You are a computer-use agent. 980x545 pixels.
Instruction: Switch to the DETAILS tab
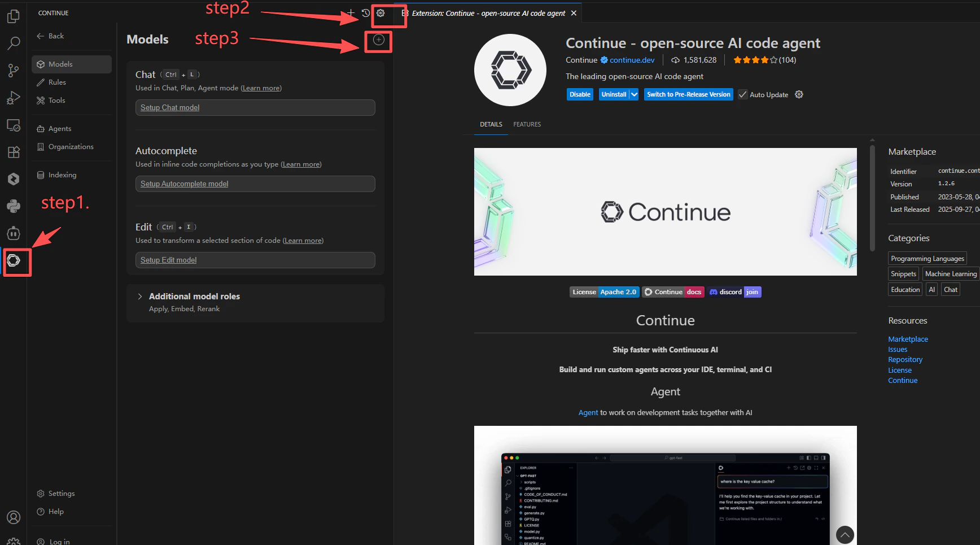[x=491, y=124]
